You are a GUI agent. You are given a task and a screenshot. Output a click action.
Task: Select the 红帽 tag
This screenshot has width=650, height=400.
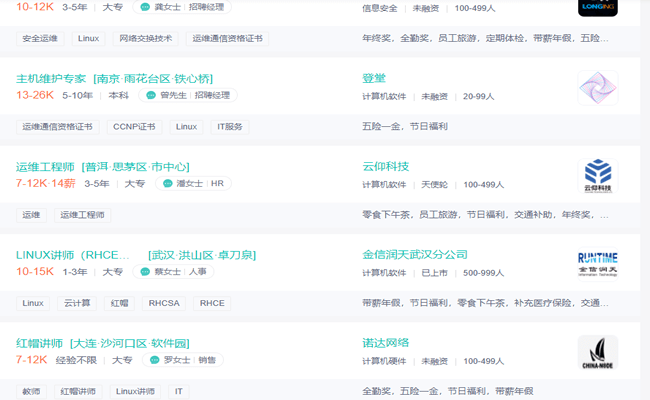(x=119, y=303)
